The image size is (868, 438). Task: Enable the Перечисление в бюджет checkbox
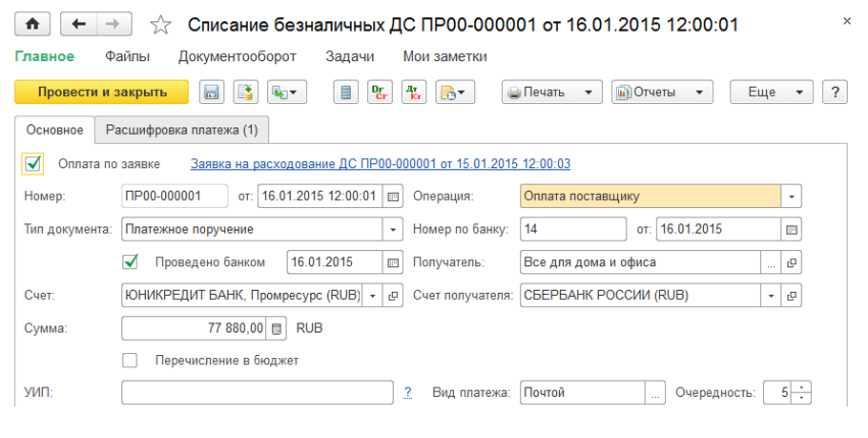[131, 361]
